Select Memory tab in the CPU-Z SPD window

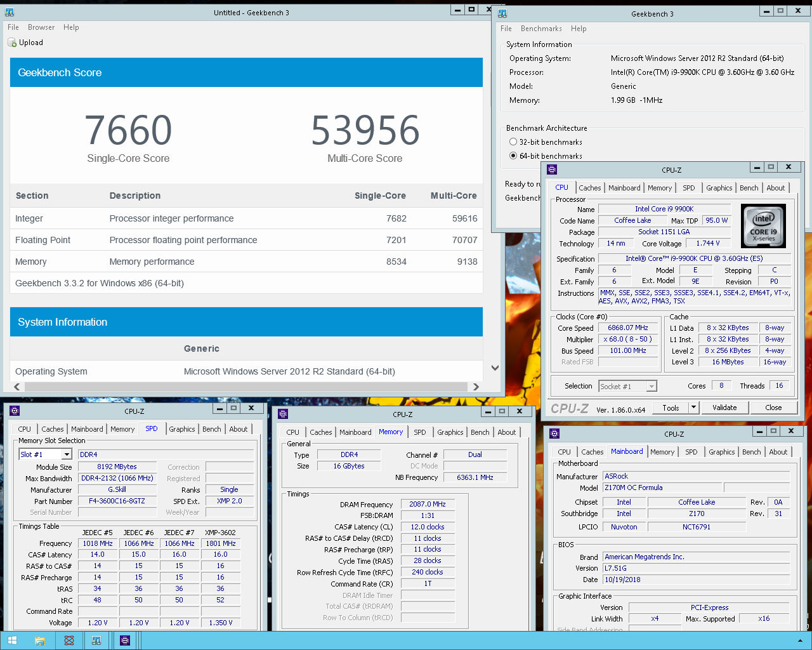pyautogui.click(x=122, y=429)
